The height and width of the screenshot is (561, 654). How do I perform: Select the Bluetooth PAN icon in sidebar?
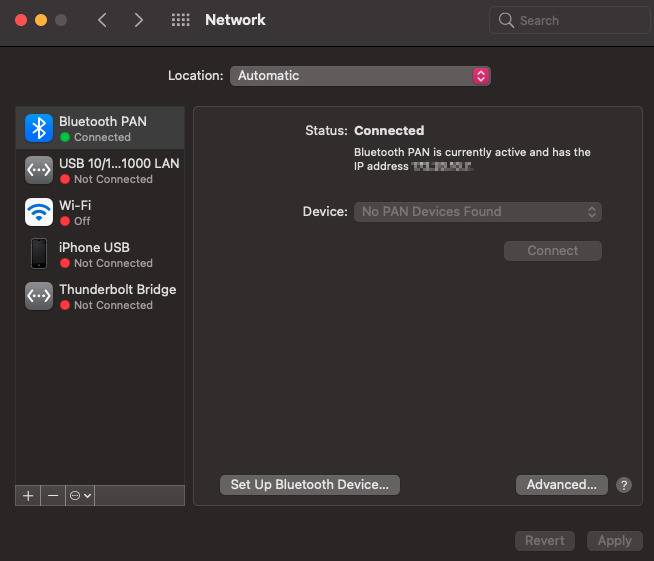[39, 128]
